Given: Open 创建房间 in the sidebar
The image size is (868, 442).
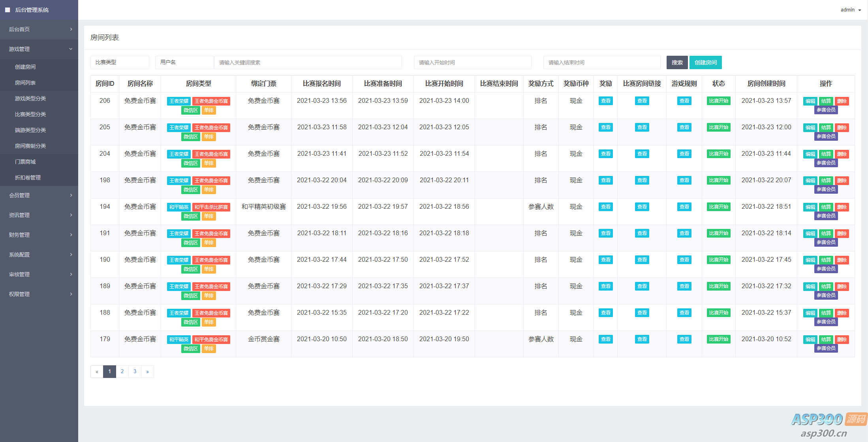Looking at the screenshot, I should (x=25, y=67).
